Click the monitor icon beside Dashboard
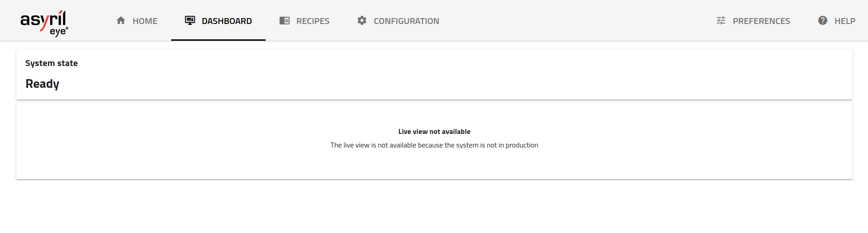Screen dimensions: 868x233 [x=190, y=20]
